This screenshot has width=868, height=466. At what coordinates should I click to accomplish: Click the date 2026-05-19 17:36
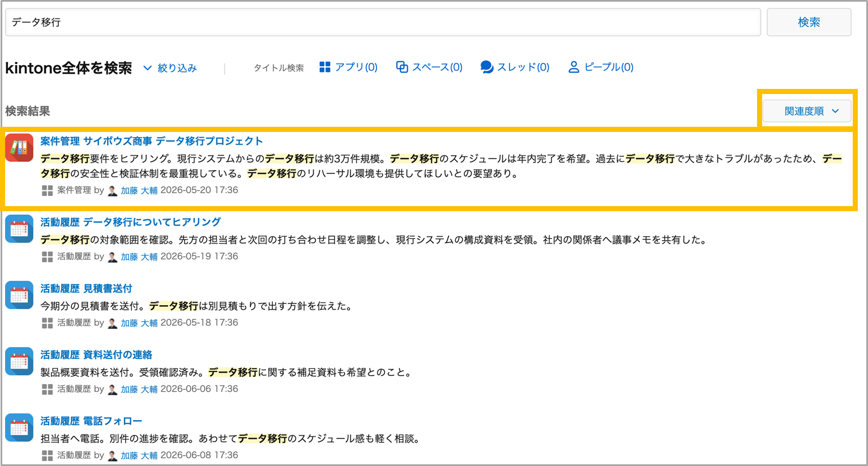click(x=199, y=256)
